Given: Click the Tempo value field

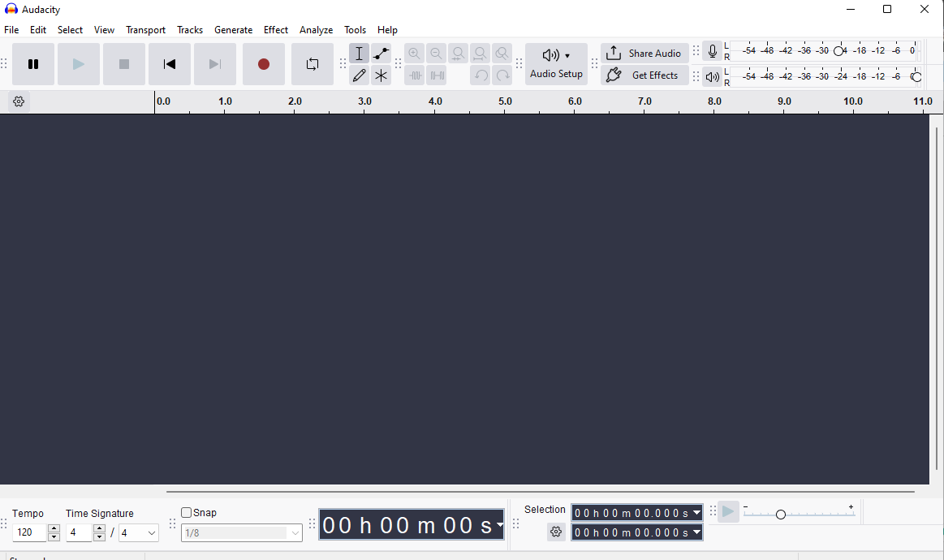Looking at the screenshot, I should click(x=29, y=532).
